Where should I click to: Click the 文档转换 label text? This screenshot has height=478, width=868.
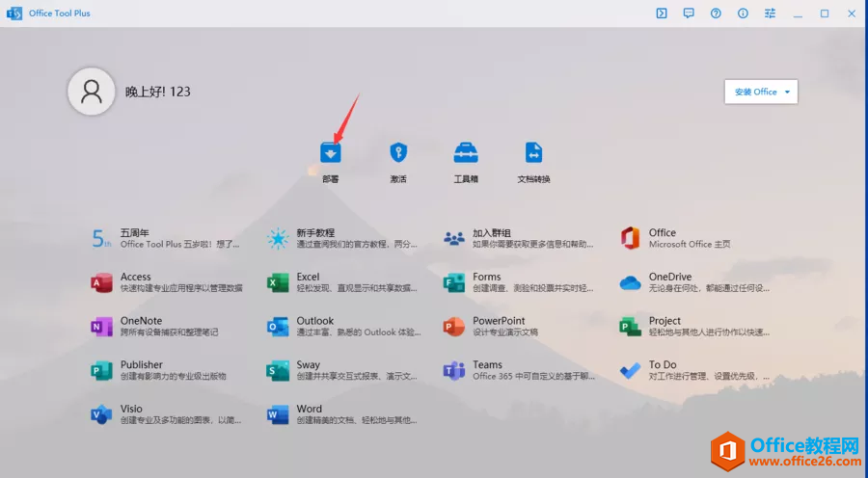pyautogui.click(x=533, y=179)
